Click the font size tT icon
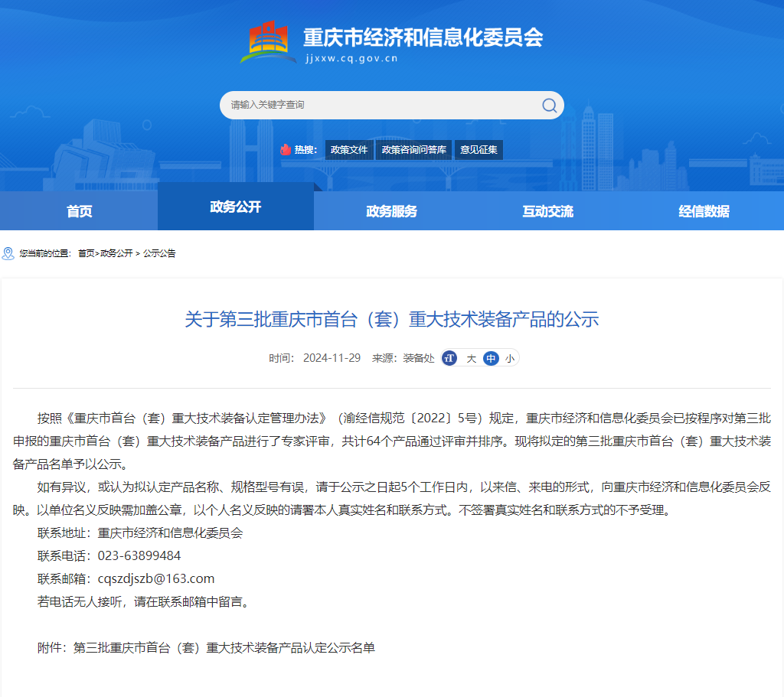Viewport: 784px width, 697px height. pyautogui.click(x=450, y=358)
